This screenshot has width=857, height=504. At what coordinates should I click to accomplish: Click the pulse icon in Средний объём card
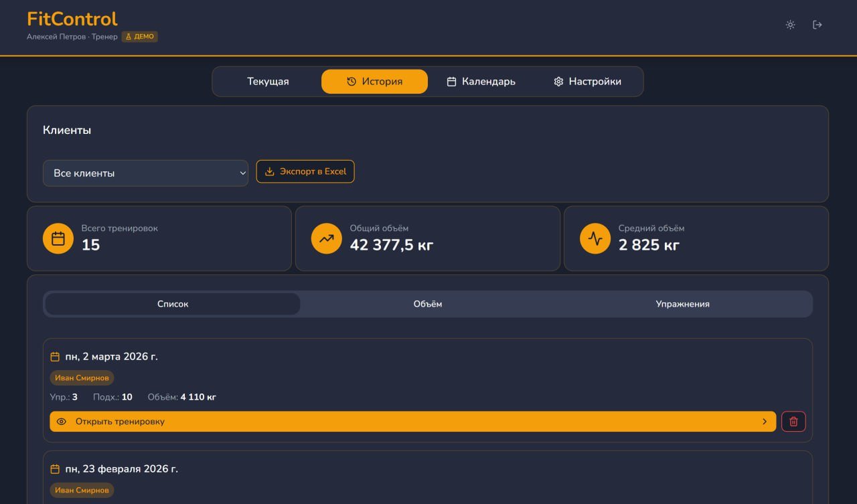[x=595, y=238]
